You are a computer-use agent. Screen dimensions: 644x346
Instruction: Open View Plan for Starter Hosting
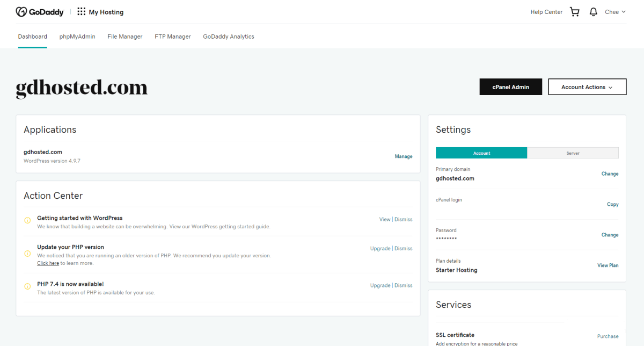(x=608, y=265)
